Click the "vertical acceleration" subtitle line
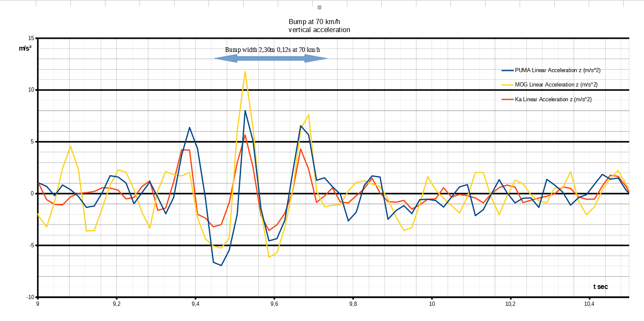Viewport: 644px width, 321px height. [x=319, y=30]
